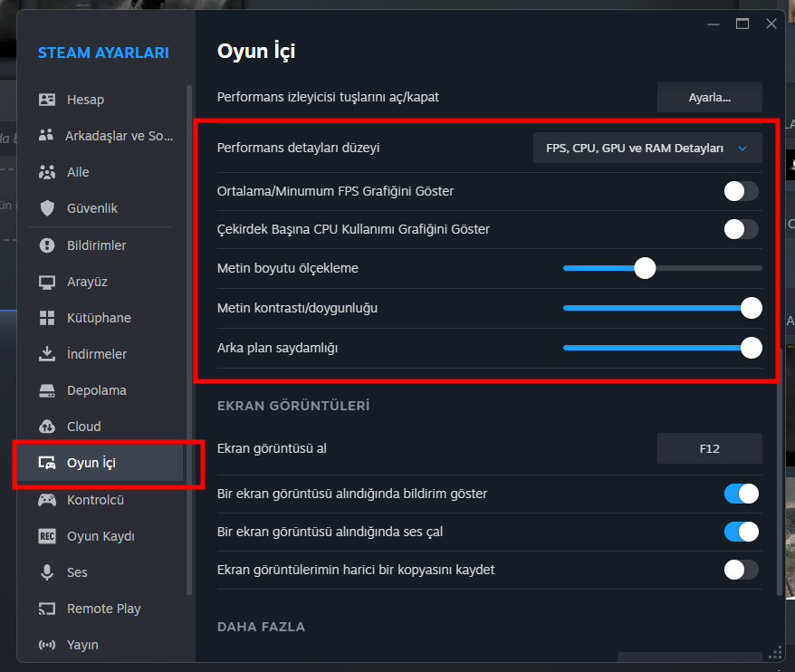Click the Metin boyutu ölçekleme slider
The height and width of the screenshot is (672, 795).
point(662,268)
